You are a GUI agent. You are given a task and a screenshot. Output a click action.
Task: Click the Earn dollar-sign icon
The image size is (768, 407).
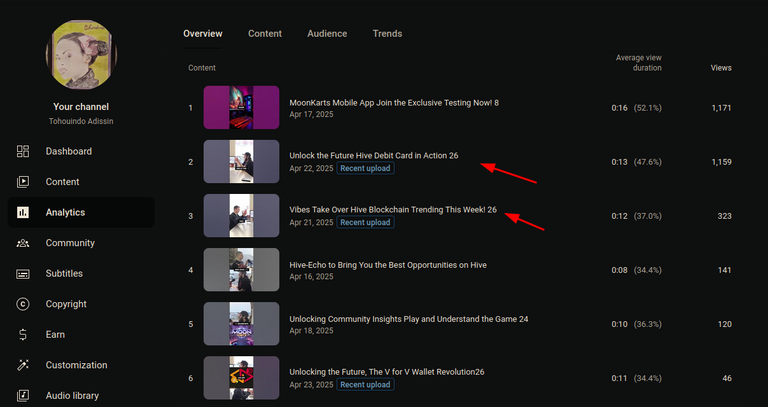pyautogui.click(x=23, y=335)
